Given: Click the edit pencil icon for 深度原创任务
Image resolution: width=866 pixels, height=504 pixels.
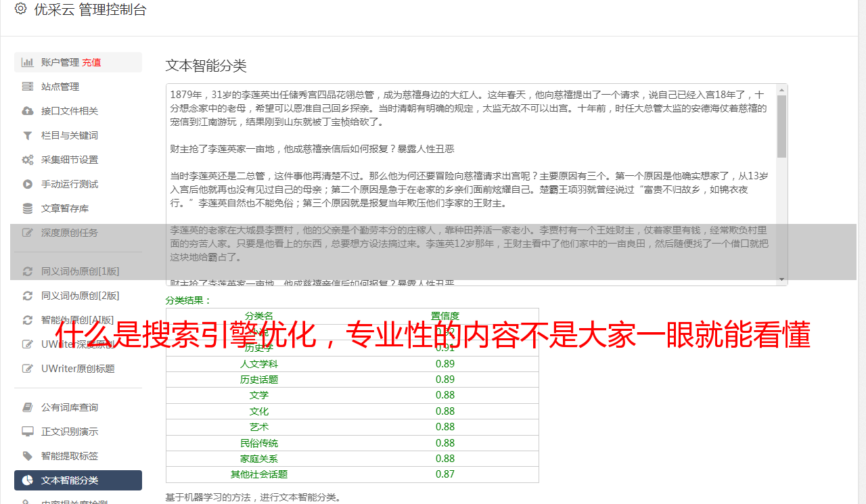Looking at the screenshot, I should (28, 233).
